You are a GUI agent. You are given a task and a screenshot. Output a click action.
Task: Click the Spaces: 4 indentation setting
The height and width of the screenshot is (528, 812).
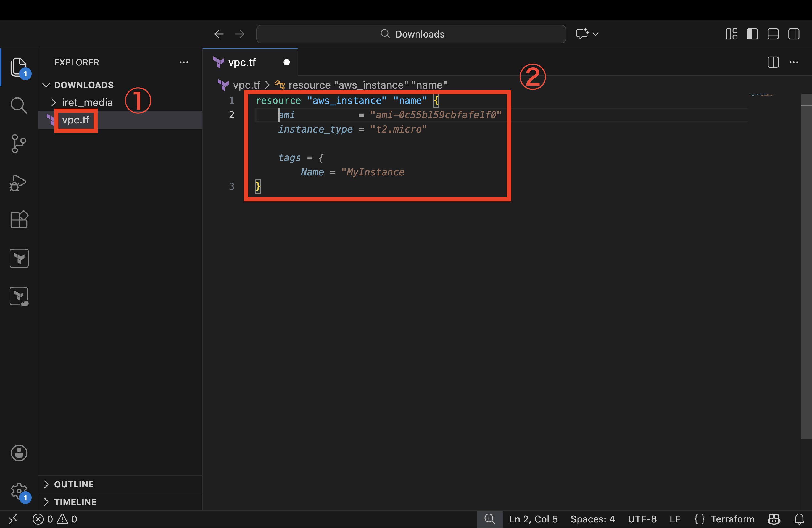tap(593, 519)
